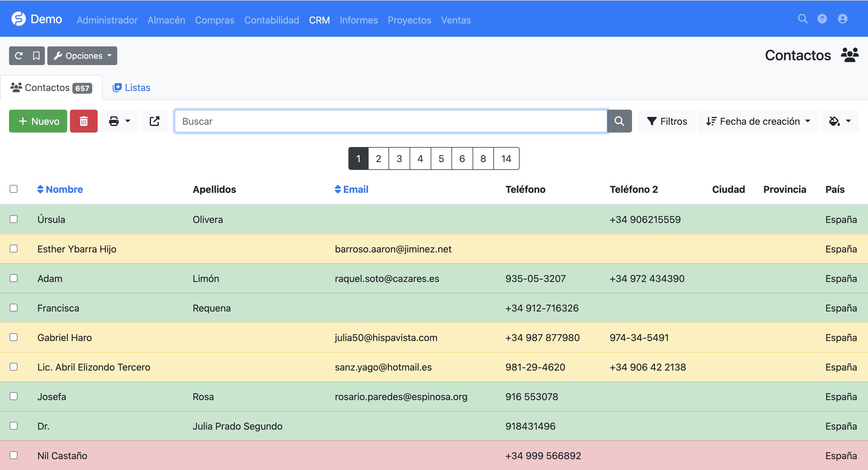Image resolution: width=868 pixels, height=470 pixels.
Task: Create a contact with Nuevo button
Action: (x=38, y=121)
